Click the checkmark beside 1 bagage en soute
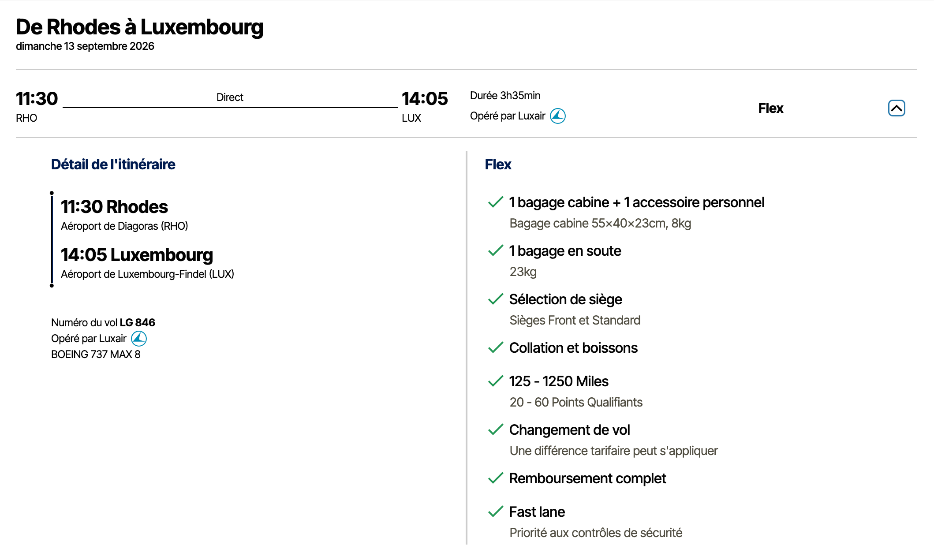The height and width of the screenshot is (560, 934). click(496, 250)
